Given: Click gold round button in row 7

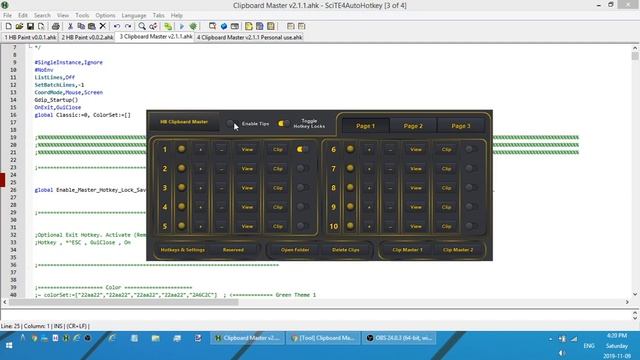Looking at the screenshot, I should [350, 168].
